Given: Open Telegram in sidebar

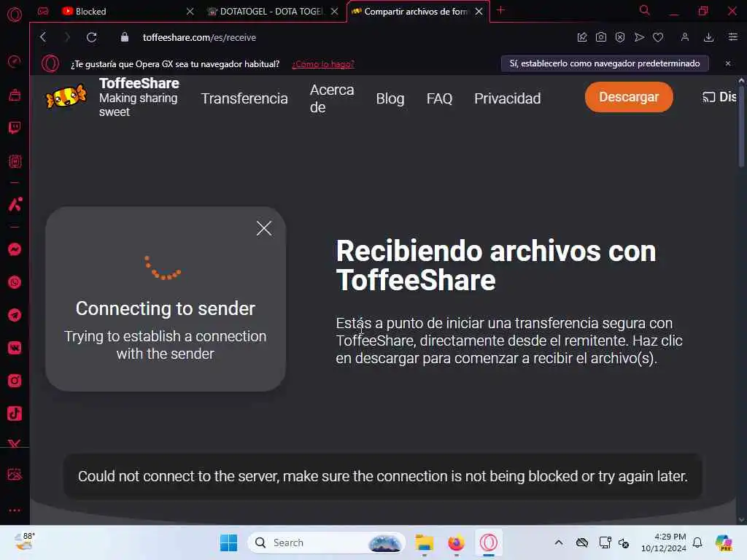Looking at the screenshot, I should tap(15, 315).
